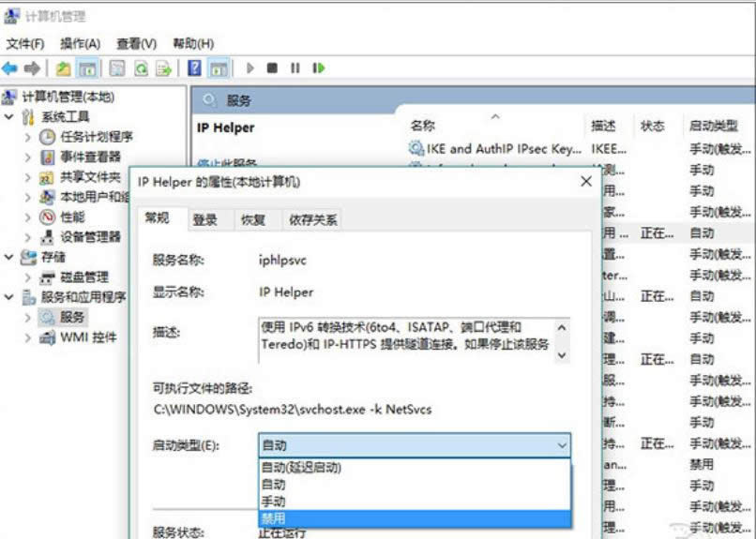Click the Stop service square icon
756x539 pixels.
272,68
